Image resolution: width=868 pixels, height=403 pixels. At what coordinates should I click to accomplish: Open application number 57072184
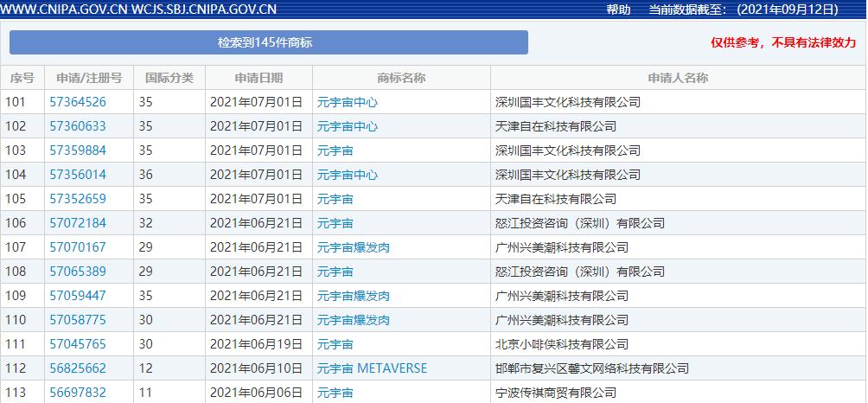[x=78, y=223]
